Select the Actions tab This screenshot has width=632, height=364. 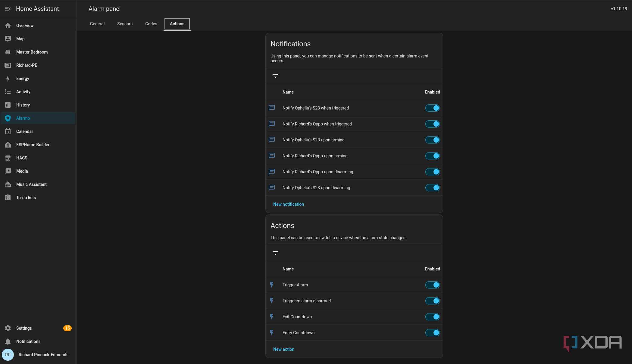(177, 24)
